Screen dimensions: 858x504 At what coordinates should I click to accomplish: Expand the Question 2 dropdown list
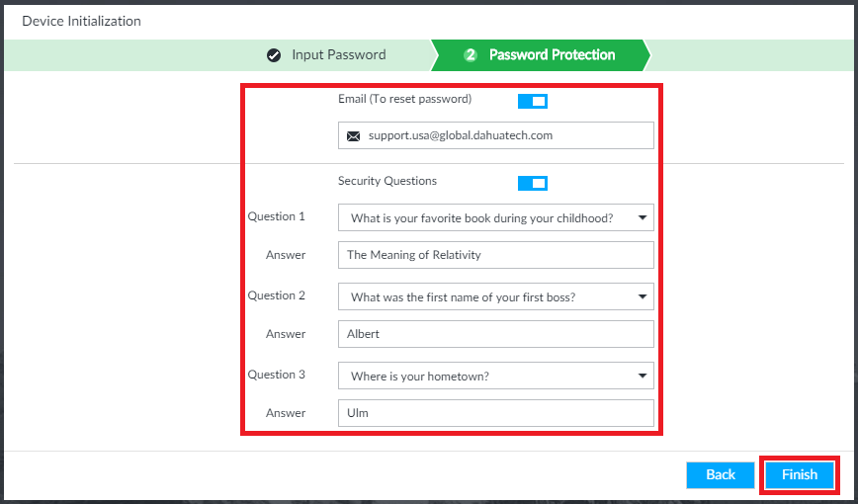click(x=495, y=296)
